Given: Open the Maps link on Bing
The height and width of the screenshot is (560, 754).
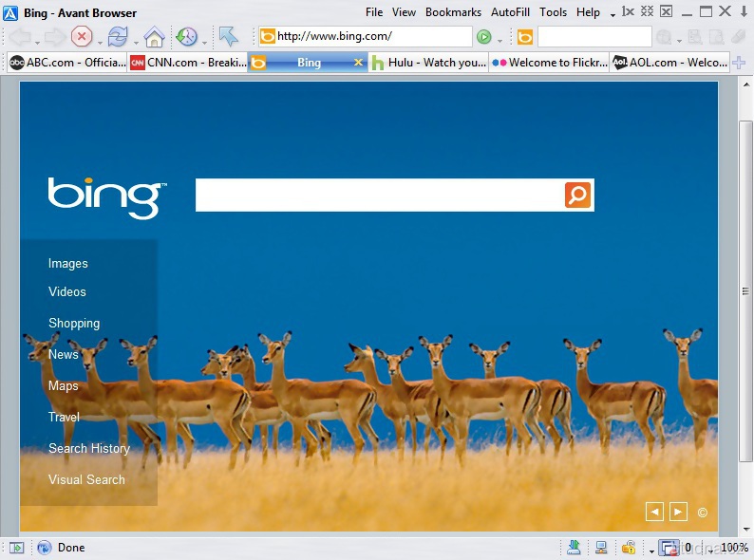Looking at the screenshot, I should [x=64, y=386].
